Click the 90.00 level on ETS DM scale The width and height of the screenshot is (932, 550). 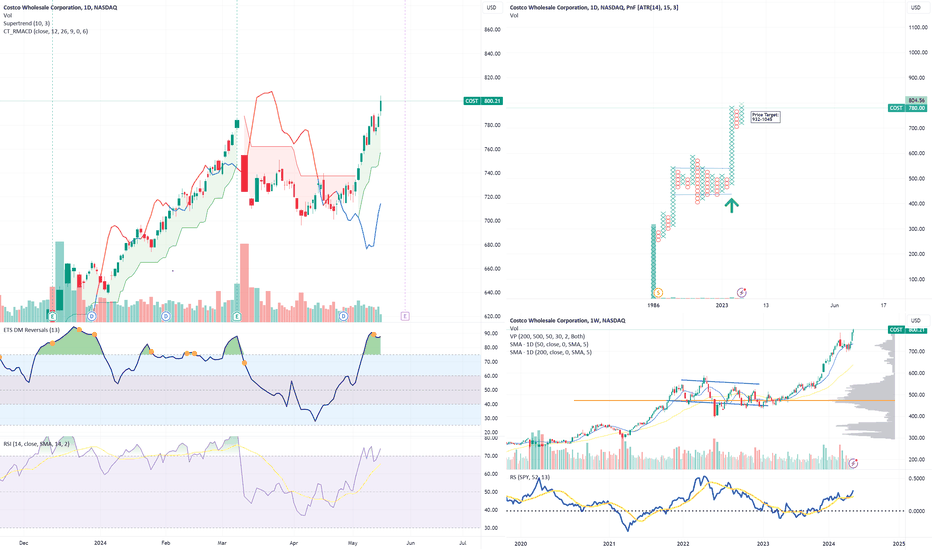point(491,334)
